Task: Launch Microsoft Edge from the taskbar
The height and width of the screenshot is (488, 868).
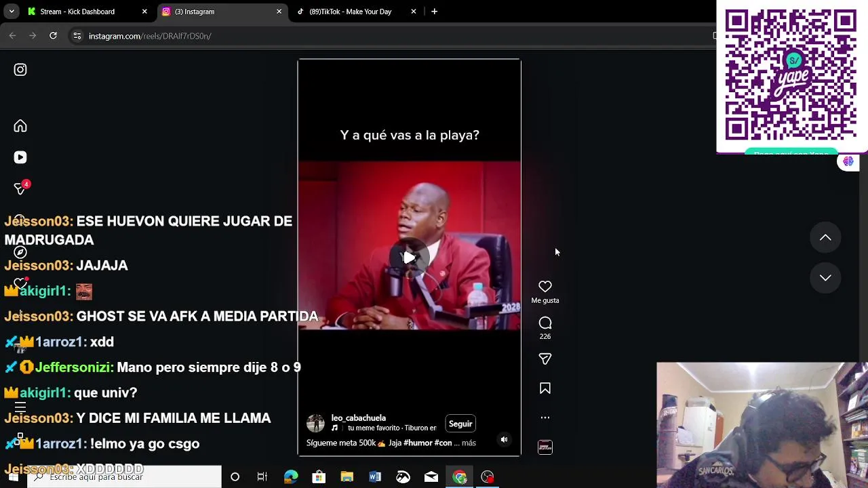Action: (290, 477)
